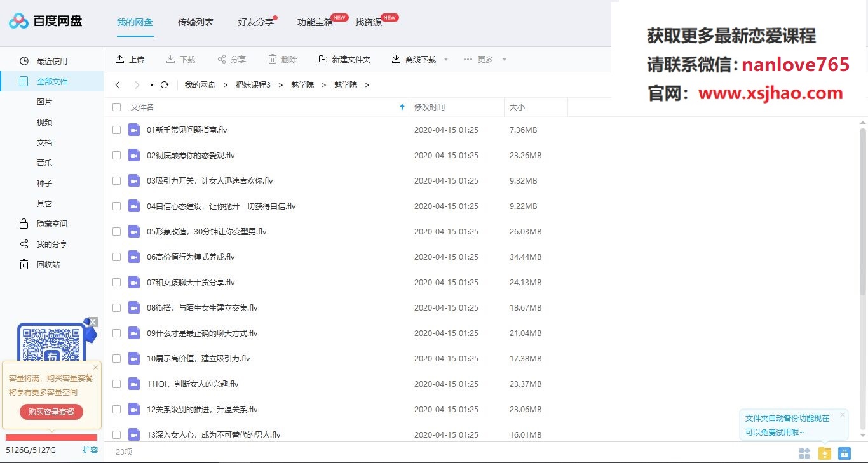Go back with the left arrow
The image size is (868, 463).
pyautogui.click(x=118, y=85)
